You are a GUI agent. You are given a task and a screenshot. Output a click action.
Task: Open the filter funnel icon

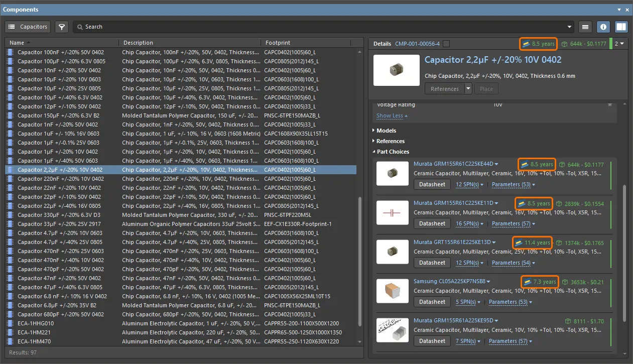(61, 27)
